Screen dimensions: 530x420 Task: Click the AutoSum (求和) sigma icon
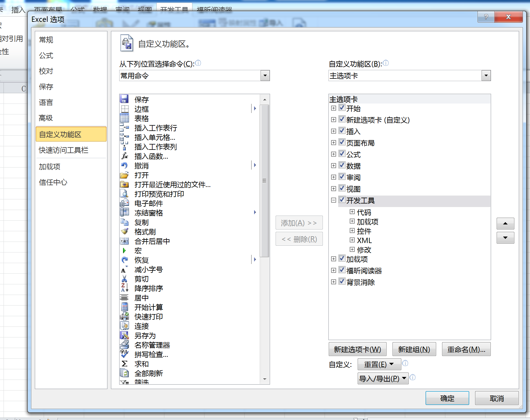[124, 364]
